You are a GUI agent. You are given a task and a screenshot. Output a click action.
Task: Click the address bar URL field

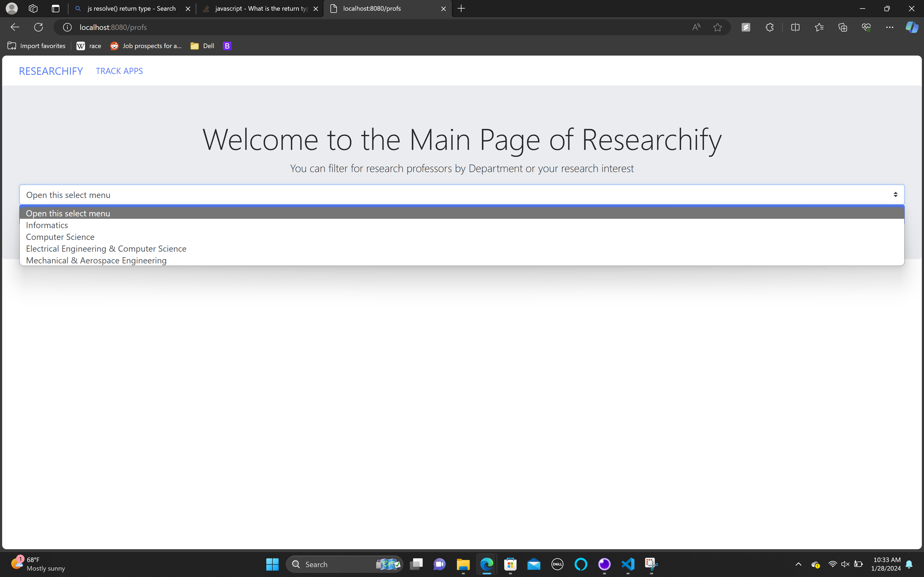pos(344,27)
